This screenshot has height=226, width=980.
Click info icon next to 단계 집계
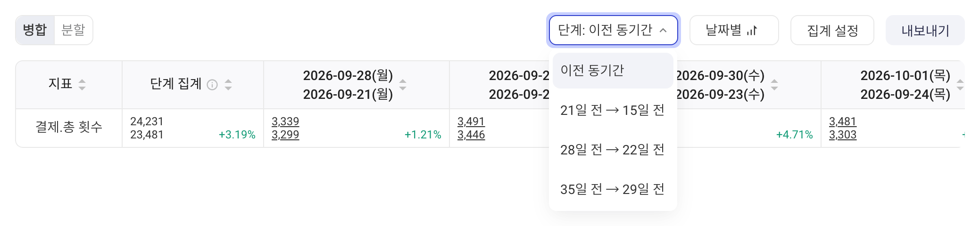coord(212,85)
